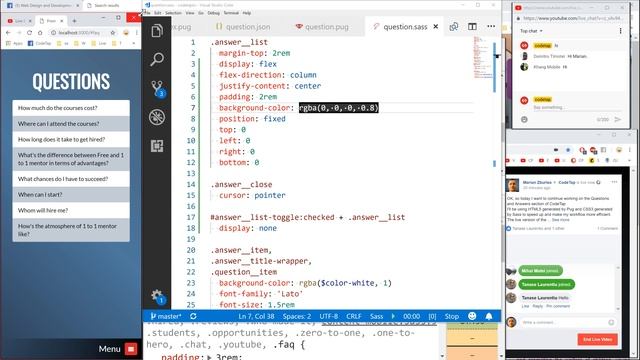Open editor More Actions ellipsis
The width and height of the screenshot is (640, 360).
pyautogui.click(x=491, y=27)
